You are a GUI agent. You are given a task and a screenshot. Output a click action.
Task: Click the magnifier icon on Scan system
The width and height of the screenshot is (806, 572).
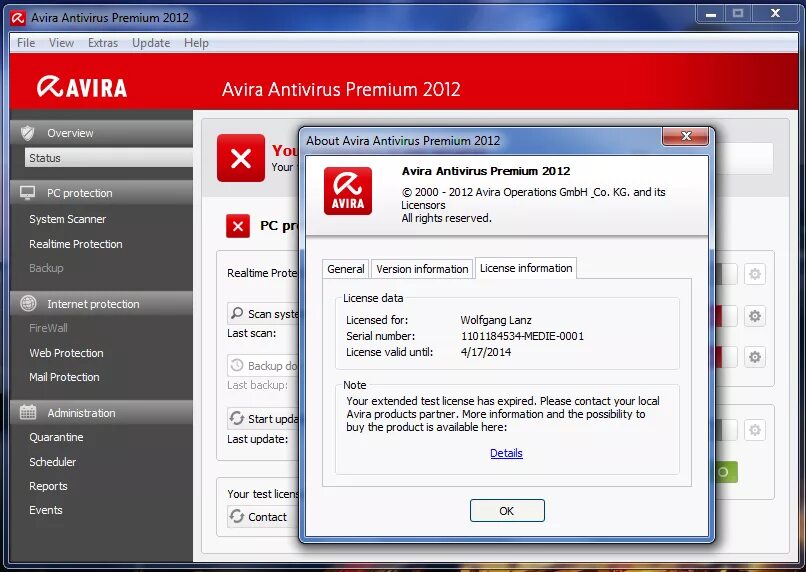click(x=237, y=313)
